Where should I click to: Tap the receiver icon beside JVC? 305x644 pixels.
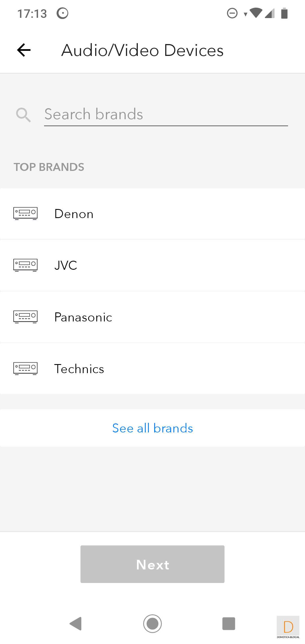(25, 265)
